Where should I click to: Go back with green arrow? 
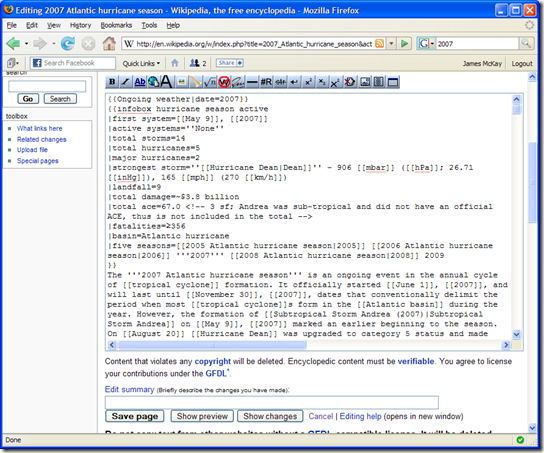[x=14, y=44]
